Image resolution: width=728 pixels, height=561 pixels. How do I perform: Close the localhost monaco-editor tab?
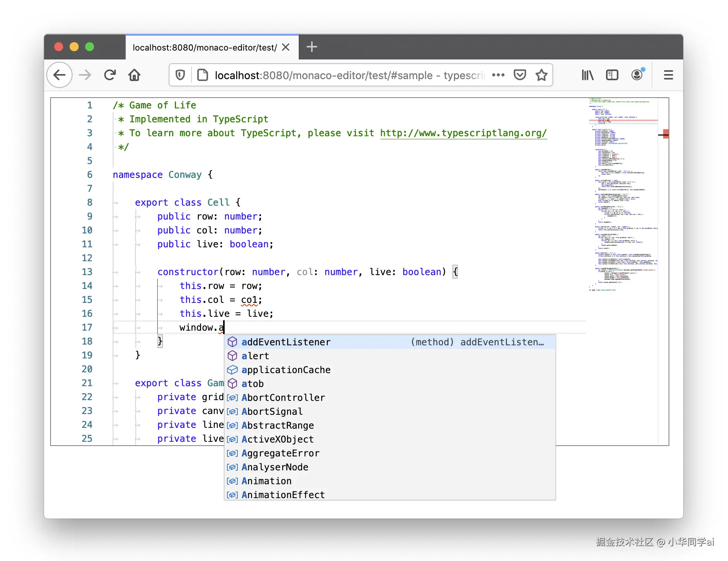point(286,47)
